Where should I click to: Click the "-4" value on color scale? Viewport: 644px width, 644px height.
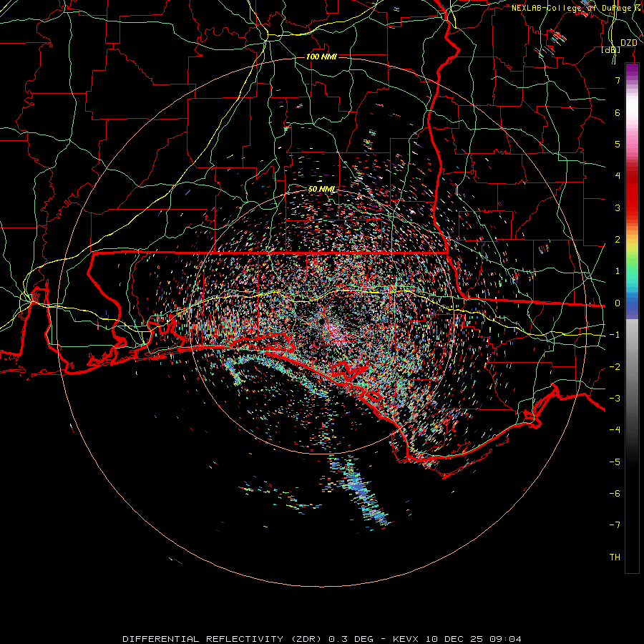tap(615, 429)
